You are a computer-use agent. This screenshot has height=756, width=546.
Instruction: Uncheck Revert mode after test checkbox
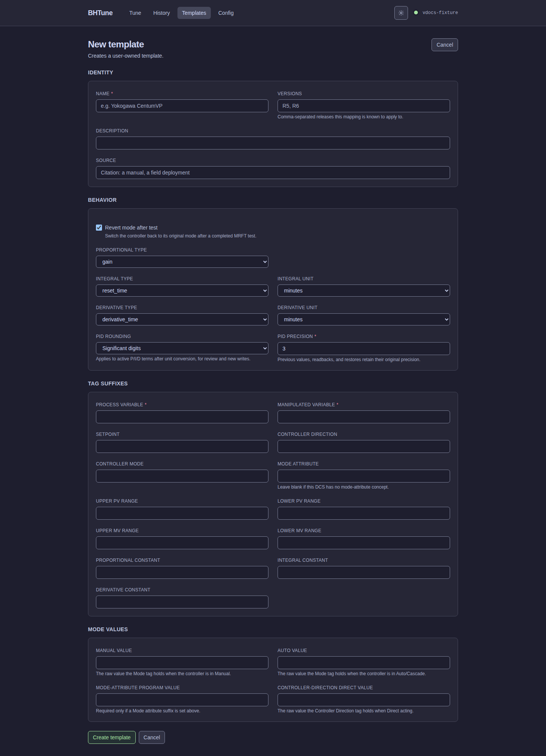click(x=99, y=228)
